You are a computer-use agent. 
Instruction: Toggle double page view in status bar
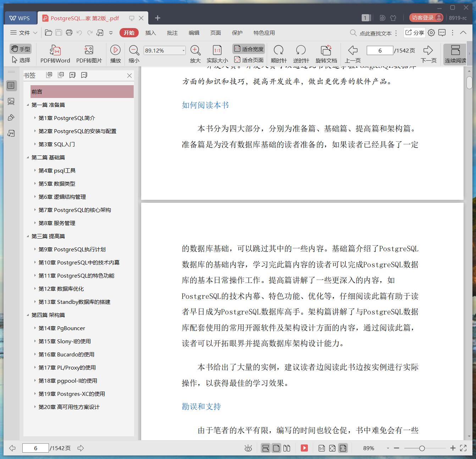[287, 448]
